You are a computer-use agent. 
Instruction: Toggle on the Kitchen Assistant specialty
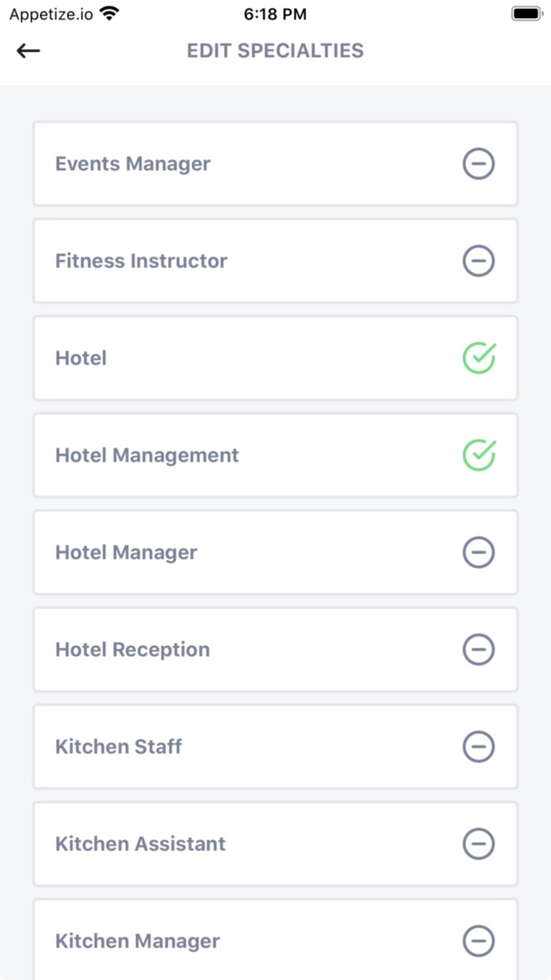479,844
